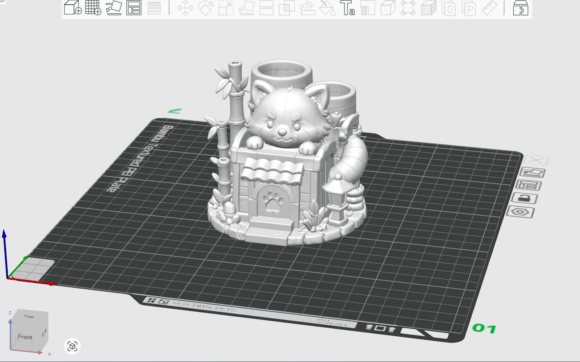Viewport: 580px width, 362px height.
Task: Switch to assembly view icon
Action: 520,7
